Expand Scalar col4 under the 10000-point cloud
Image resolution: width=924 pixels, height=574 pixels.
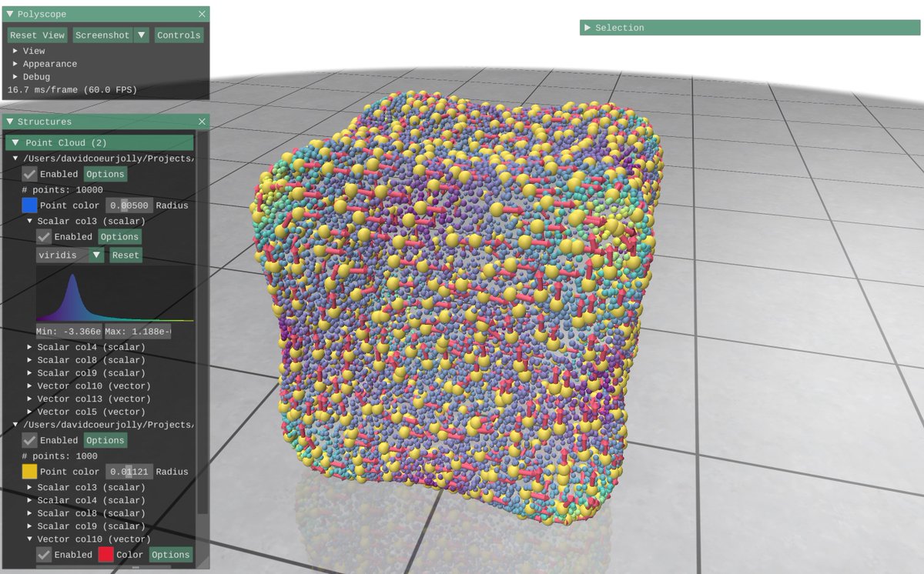pyautogui.click(x=30, y=347)
